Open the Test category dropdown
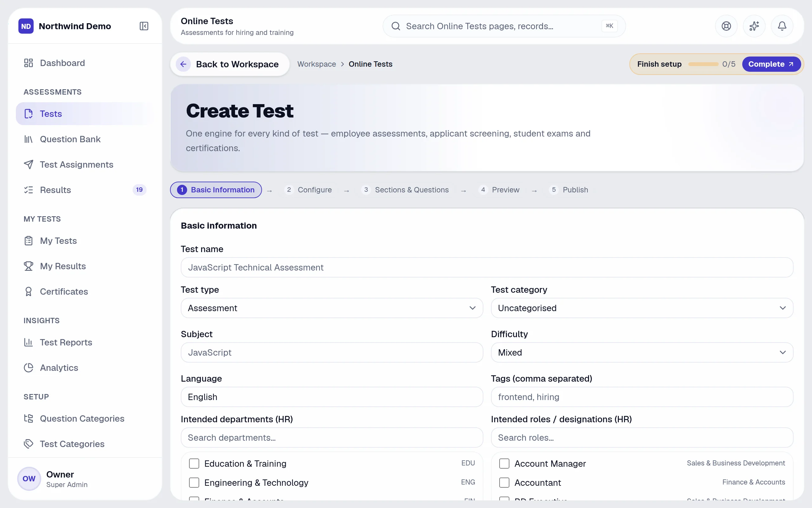This screenshot has width=812, height=508. pos(642,308)
